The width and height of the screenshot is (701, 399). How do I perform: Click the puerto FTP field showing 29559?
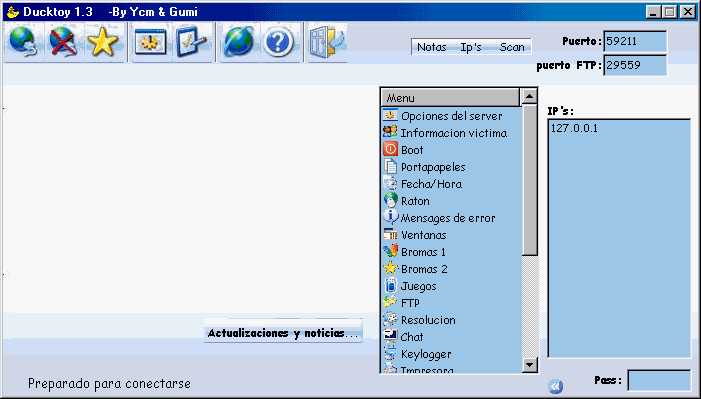click(635, 65)
